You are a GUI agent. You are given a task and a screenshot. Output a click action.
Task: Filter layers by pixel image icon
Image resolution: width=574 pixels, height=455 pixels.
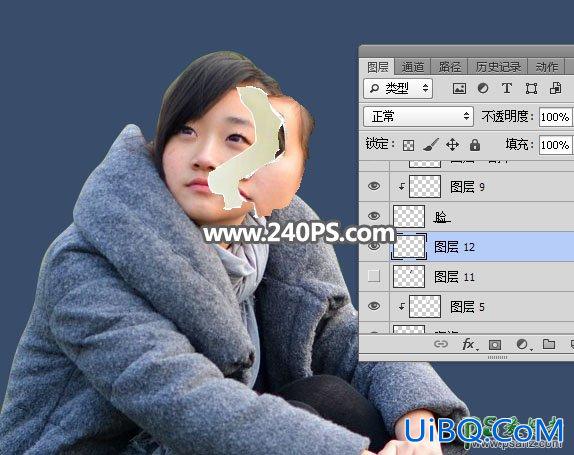click(459, 88)
